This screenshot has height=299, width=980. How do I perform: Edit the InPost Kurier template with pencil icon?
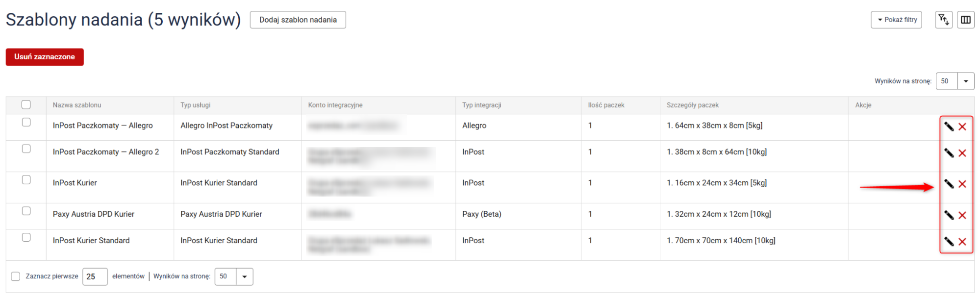tap(949, 184)
